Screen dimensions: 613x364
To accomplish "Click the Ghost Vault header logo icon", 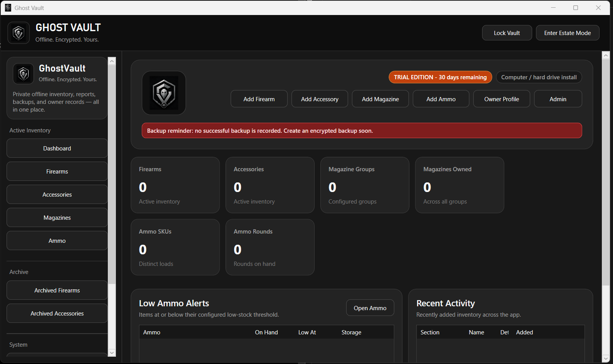I will point(18,33).
